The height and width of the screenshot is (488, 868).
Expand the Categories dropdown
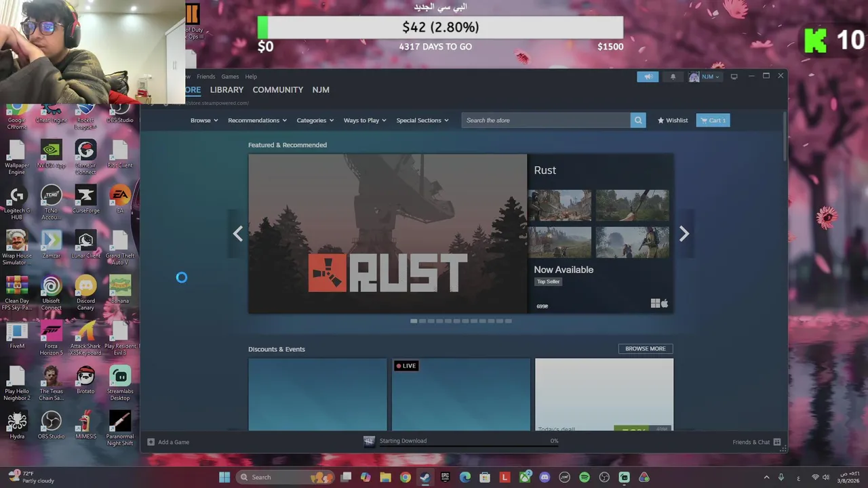click(x=315, y=120)
